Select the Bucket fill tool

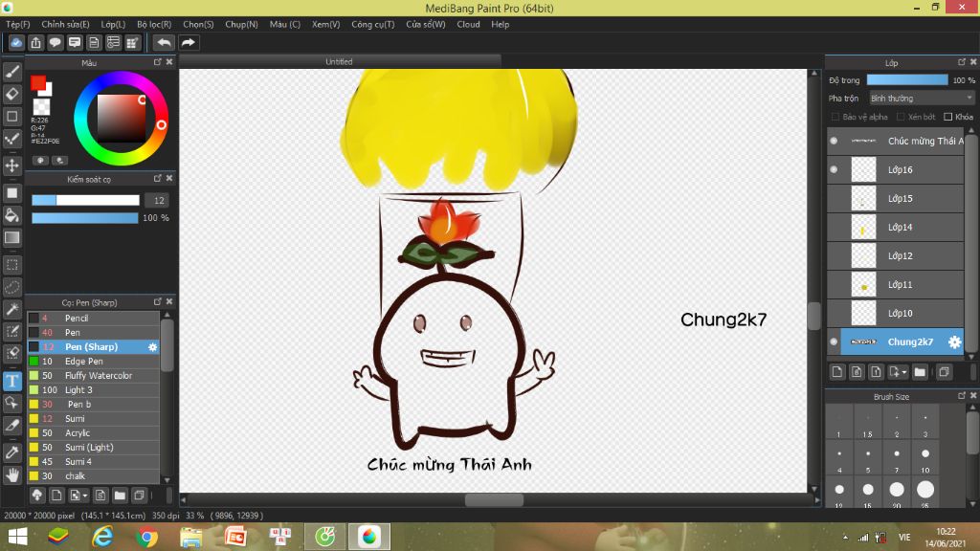[11, 215]
